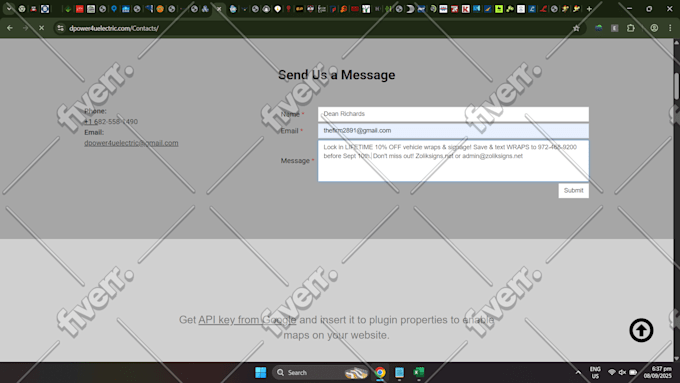Click the gray square extension icon
Screen dimensions: 680x383
615,28
